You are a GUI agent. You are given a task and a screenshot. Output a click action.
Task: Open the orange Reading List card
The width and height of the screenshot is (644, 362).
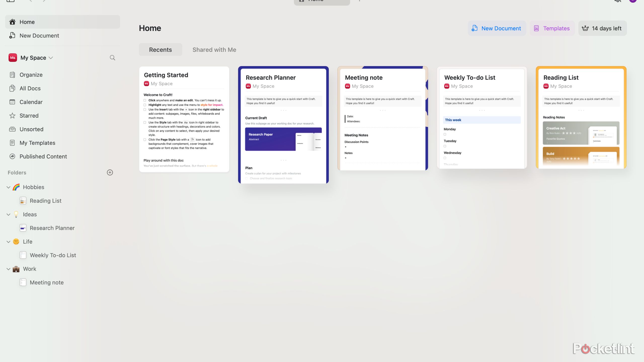click(x=581, y=117)
